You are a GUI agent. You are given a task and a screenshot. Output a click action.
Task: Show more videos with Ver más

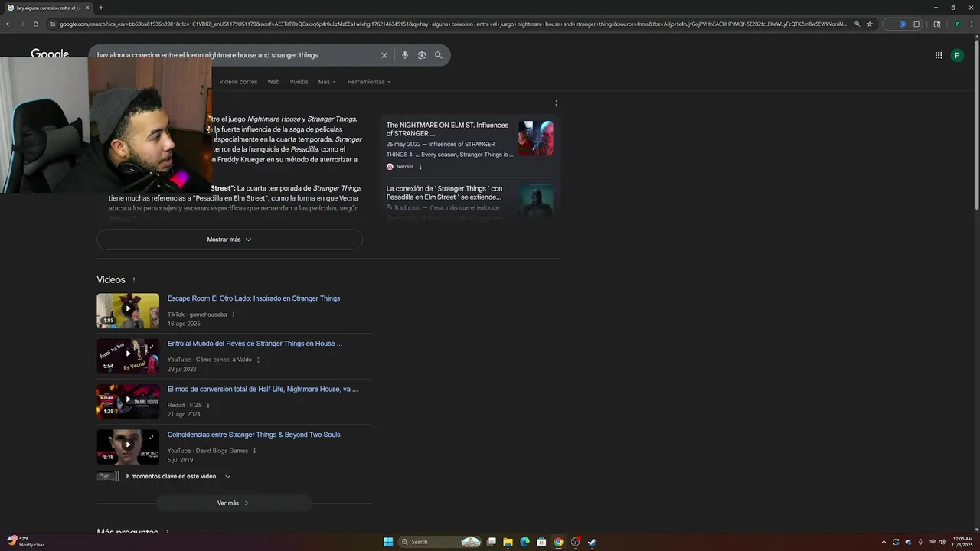[234, 503]
